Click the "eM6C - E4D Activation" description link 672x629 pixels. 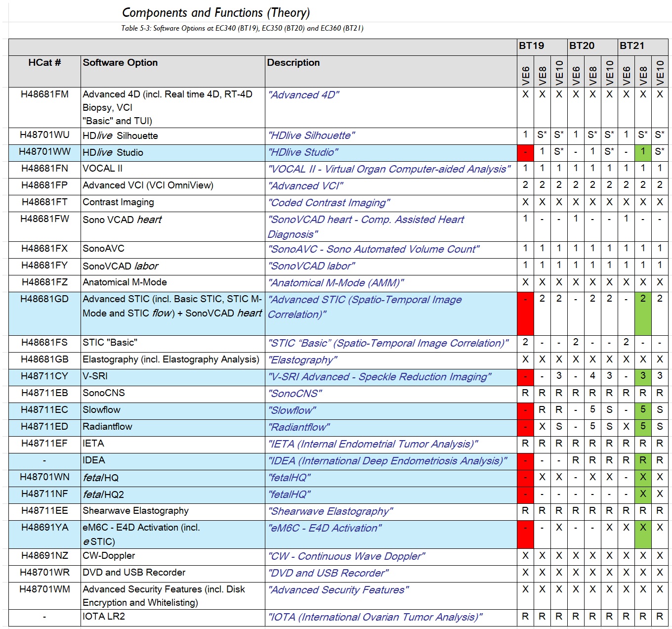click(325, 528)
